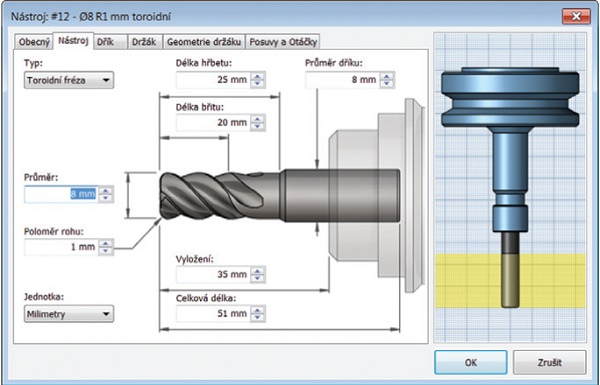The image size is (600, 385).
Task: Open the Jednotka dropdown showing Milimetry
Action: pyautogui.click(x=69, y=314)
